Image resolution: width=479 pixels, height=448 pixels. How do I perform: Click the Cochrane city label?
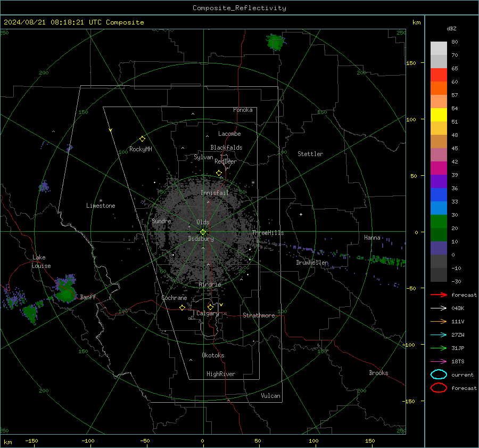pyautogui.click(x=174, y=298)
